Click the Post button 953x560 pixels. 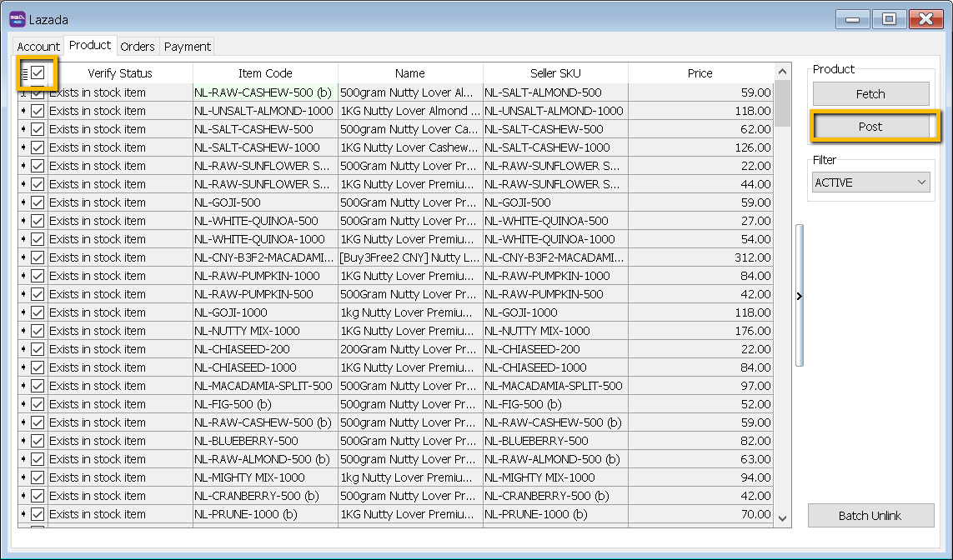pos(870,127)
